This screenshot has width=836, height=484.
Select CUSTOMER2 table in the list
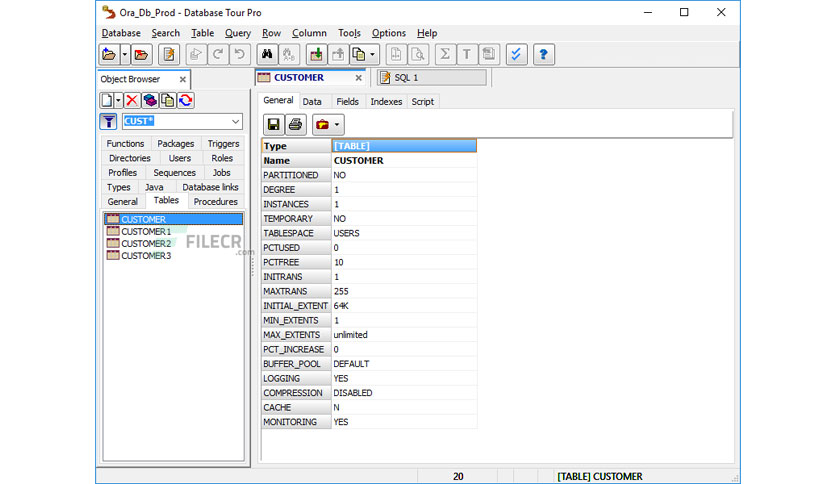tap(146, 244)
